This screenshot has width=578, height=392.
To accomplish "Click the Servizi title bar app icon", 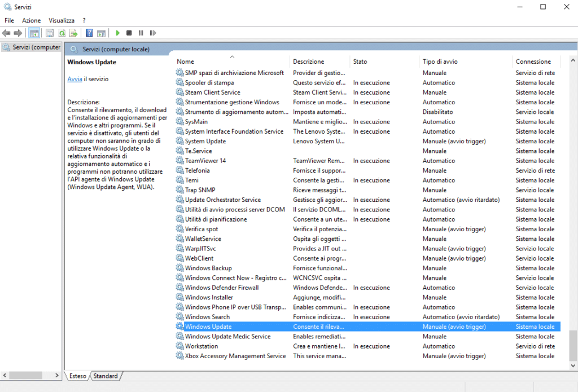I will pyautogui.click(x=7, y=7).
